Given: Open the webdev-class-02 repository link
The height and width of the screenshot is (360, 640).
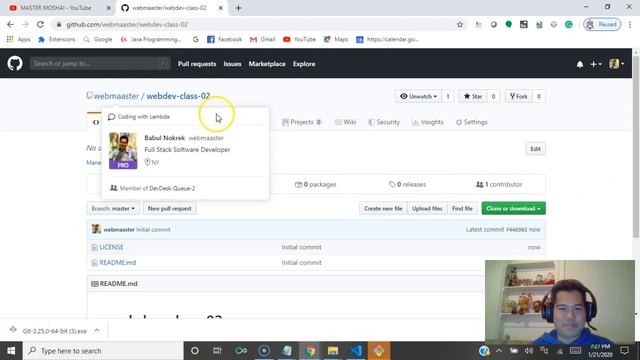Looking at the screenshot, I should [x=178, y=96].
